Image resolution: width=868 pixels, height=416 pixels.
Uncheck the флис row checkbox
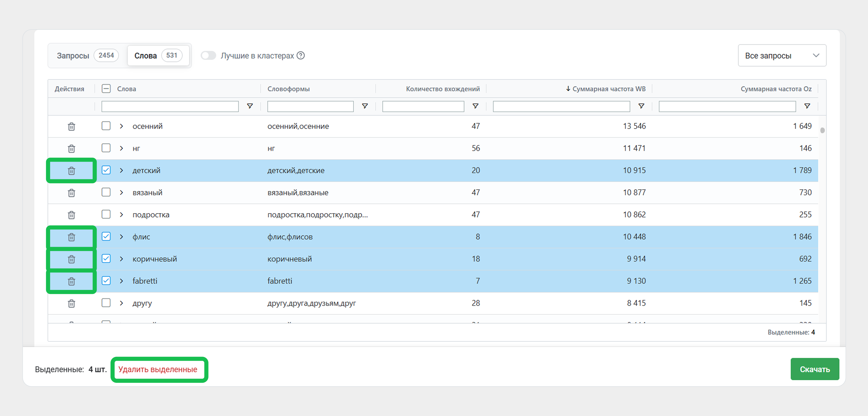coord(106,236)
